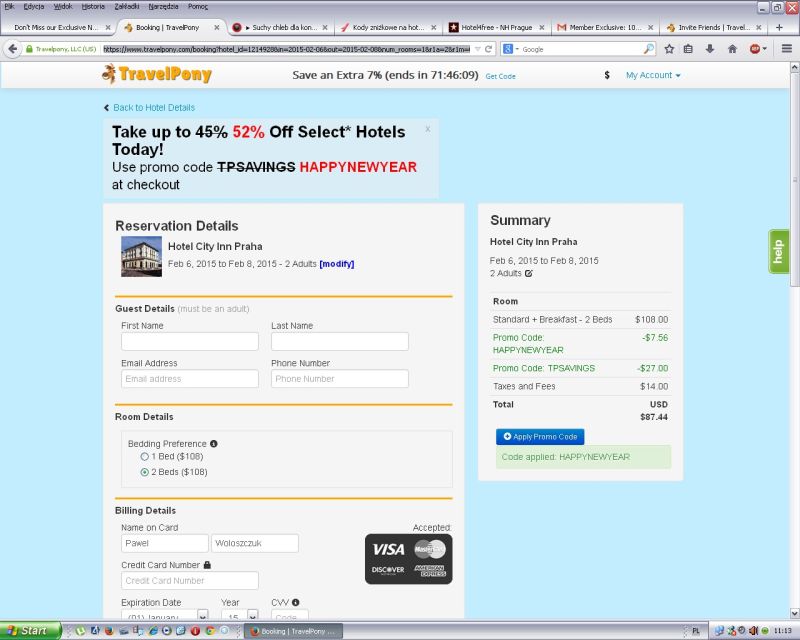Viewport: 800px width, 640px height.
Task: Click the Internet Explorer quick launch icon
Action: [x=152, y=631]
